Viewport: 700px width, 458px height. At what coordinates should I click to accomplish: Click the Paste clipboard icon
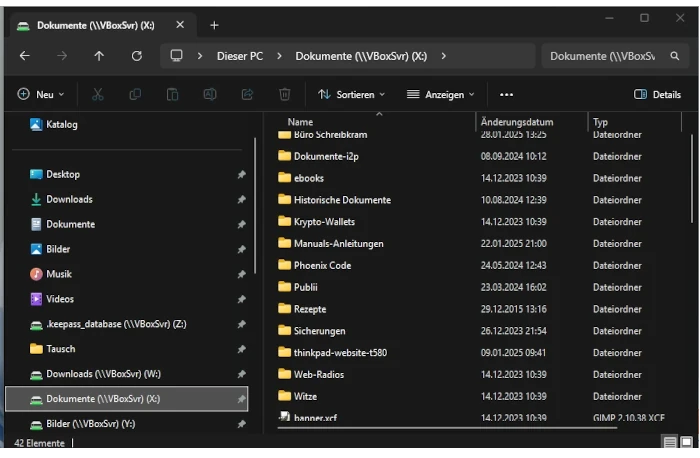172,94
